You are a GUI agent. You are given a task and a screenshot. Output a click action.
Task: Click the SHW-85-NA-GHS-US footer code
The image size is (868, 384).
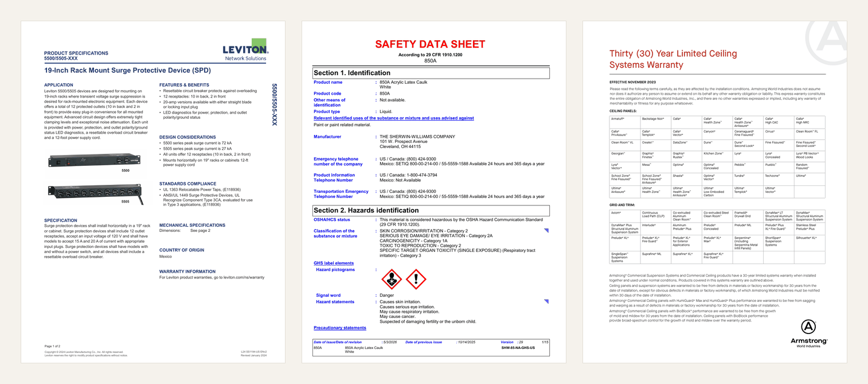coord(518,348)
